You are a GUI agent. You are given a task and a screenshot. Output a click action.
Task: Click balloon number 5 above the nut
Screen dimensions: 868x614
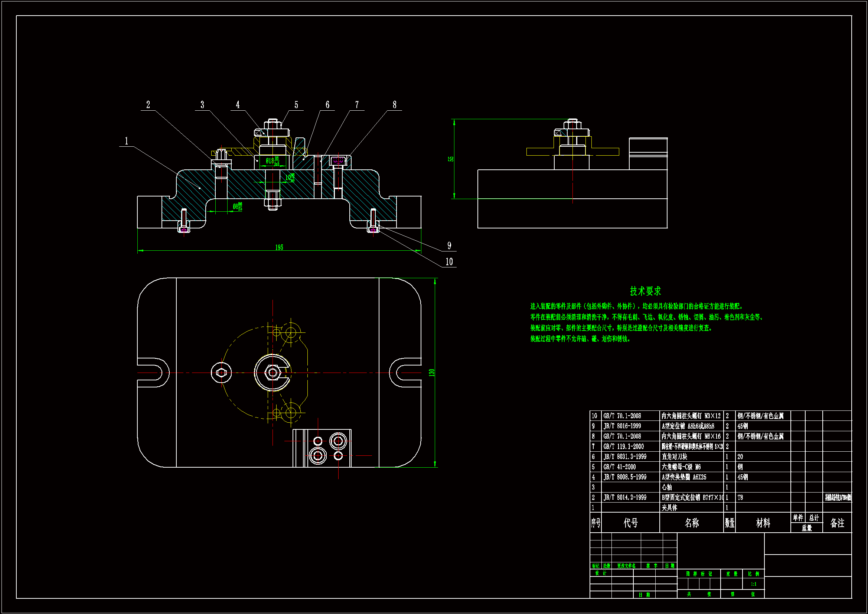[x=296, y=105]
